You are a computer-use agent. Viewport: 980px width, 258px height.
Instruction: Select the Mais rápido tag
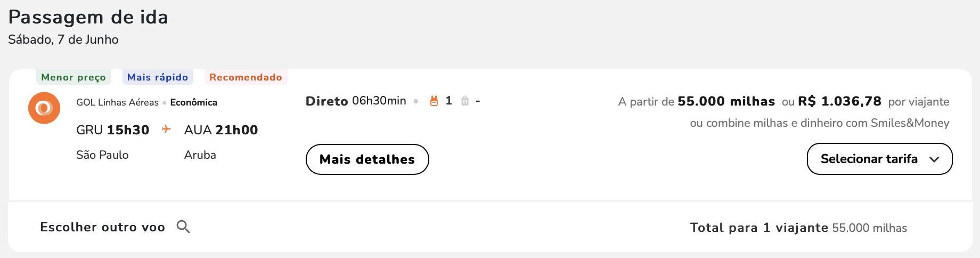point(158,77)
